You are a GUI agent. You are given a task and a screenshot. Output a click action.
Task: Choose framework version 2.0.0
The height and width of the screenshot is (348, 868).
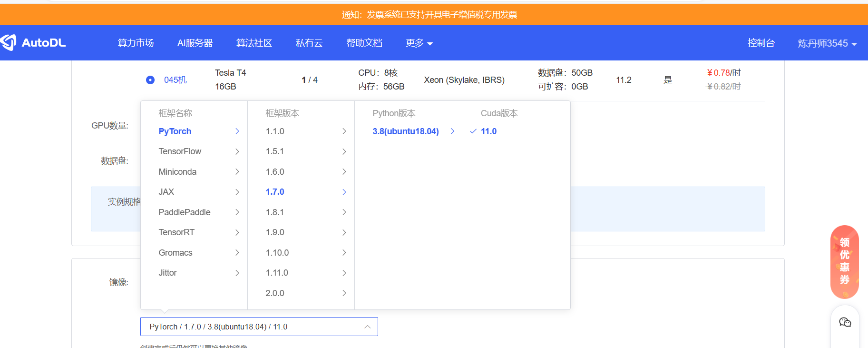(301, 293)
